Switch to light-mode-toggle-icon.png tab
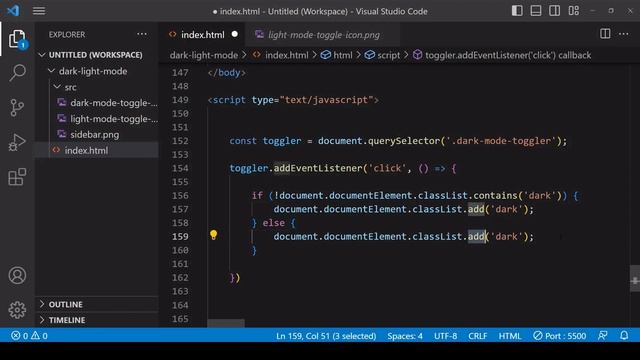The image size is (640, 360). pos(324,35)
